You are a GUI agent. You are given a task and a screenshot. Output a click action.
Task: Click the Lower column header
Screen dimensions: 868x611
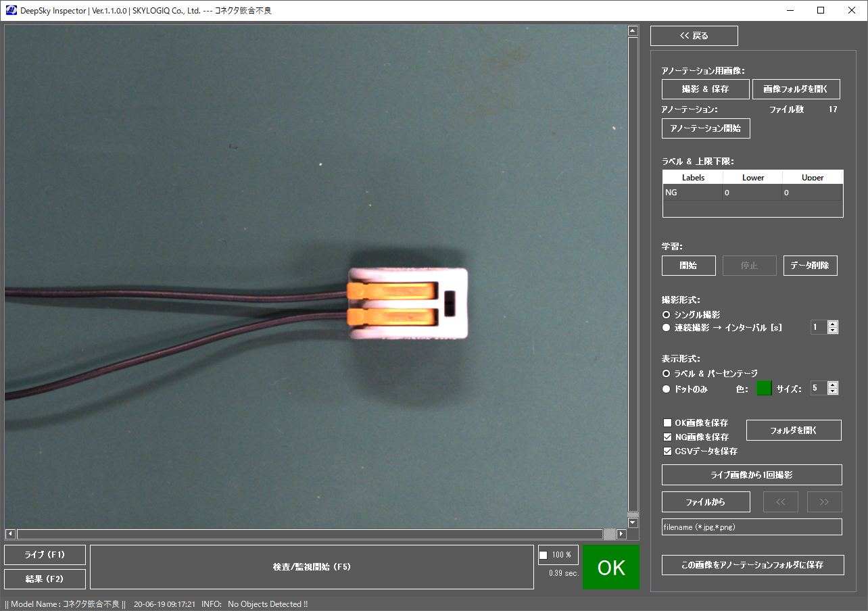(752, 178)
